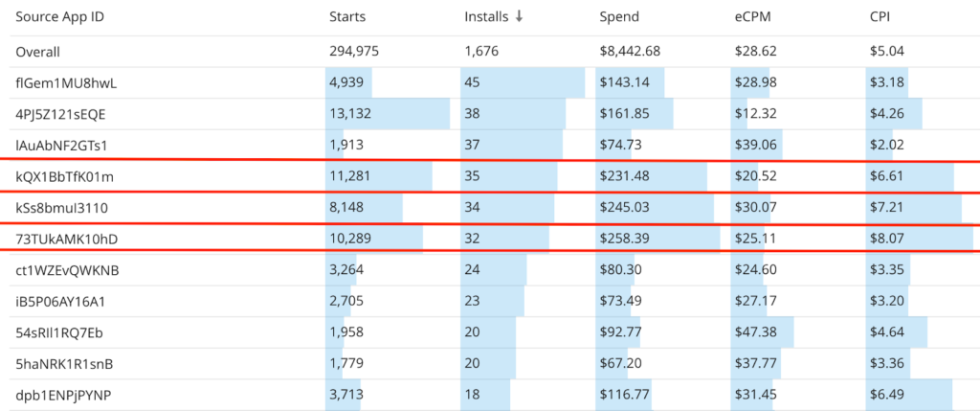Sort by the Starts column header
This screenshot has width=980, height=411.
click(x=346, y=17)
